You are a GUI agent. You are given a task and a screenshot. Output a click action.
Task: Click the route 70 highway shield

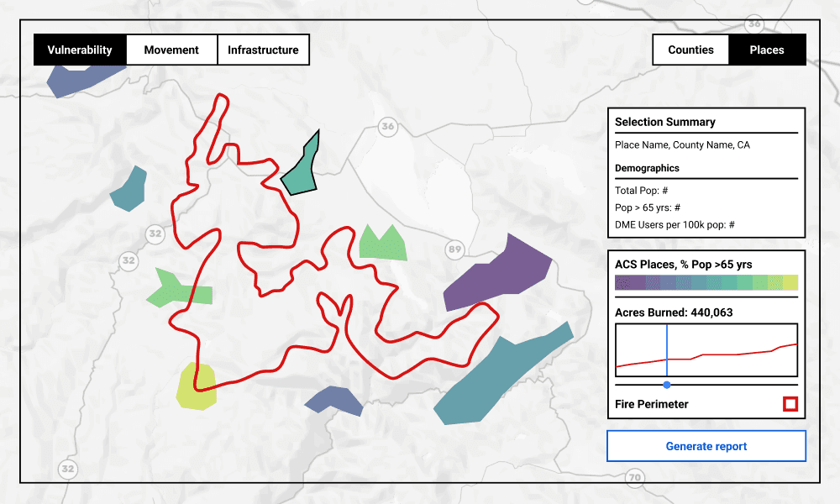pyautogui.click(x=635, y=476)
